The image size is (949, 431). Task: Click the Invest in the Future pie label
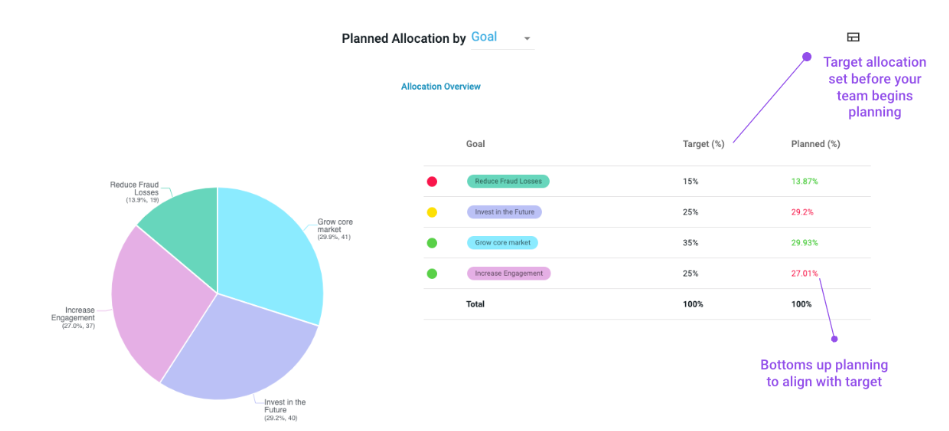tap(284, 410)
